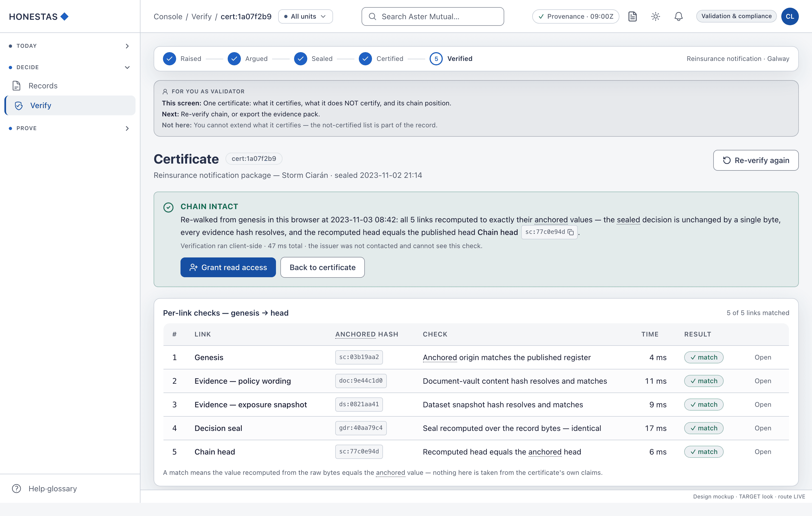Open the All units dropdown
812x516 pixels.
pos(305,16)
